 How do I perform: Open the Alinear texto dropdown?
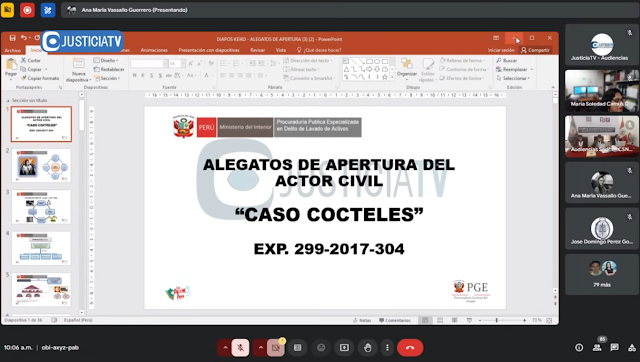point(301,69)
